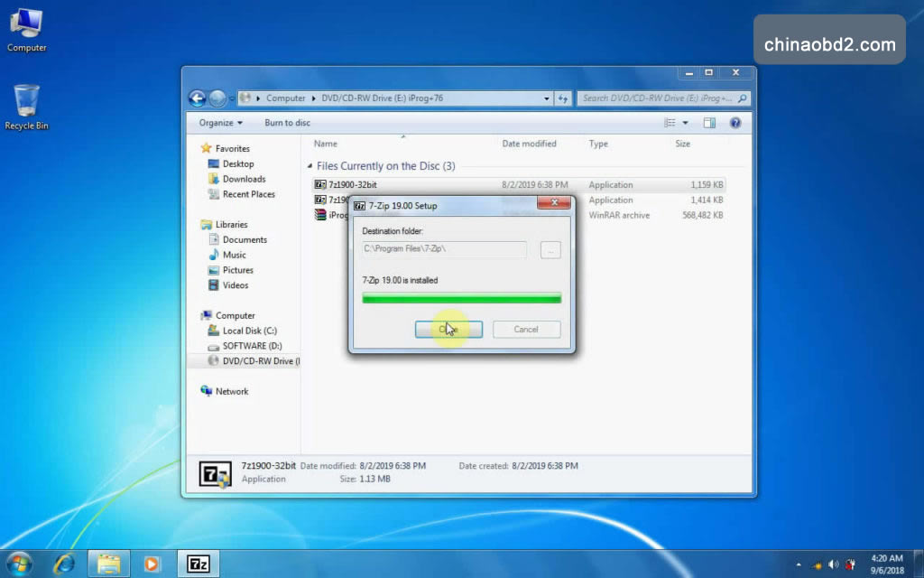Screen dimensions: 924x578
Task: Click the WinRAR archive file icon
Action: pos(320,215)
